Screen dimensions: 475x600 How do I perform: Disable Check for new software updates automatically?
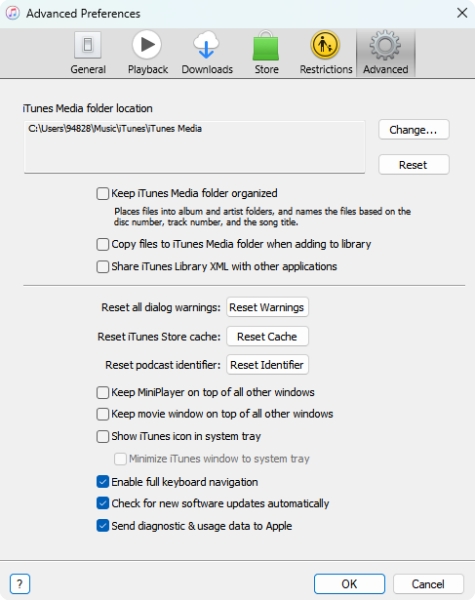103,503
